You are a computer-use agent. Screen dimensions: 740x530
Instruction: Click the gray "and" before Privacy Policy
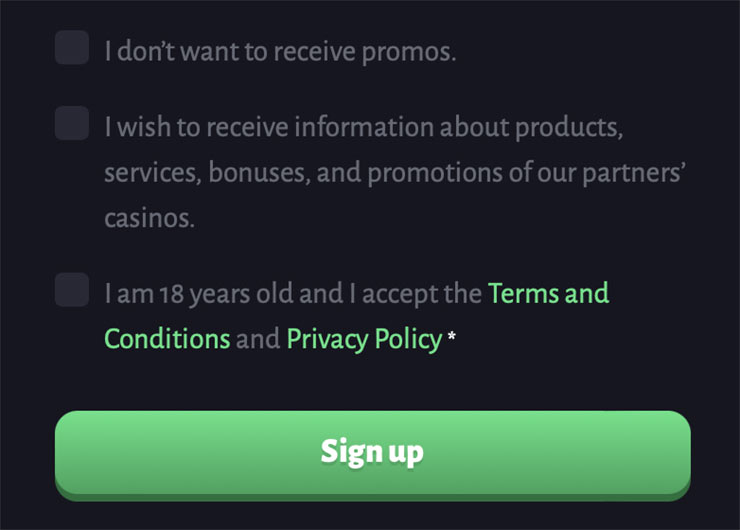(x=258, y=339)
